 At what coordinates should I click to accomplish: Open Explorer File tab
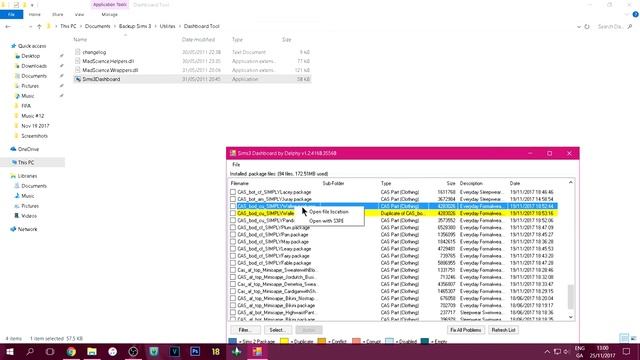click(x=11, y=14)
